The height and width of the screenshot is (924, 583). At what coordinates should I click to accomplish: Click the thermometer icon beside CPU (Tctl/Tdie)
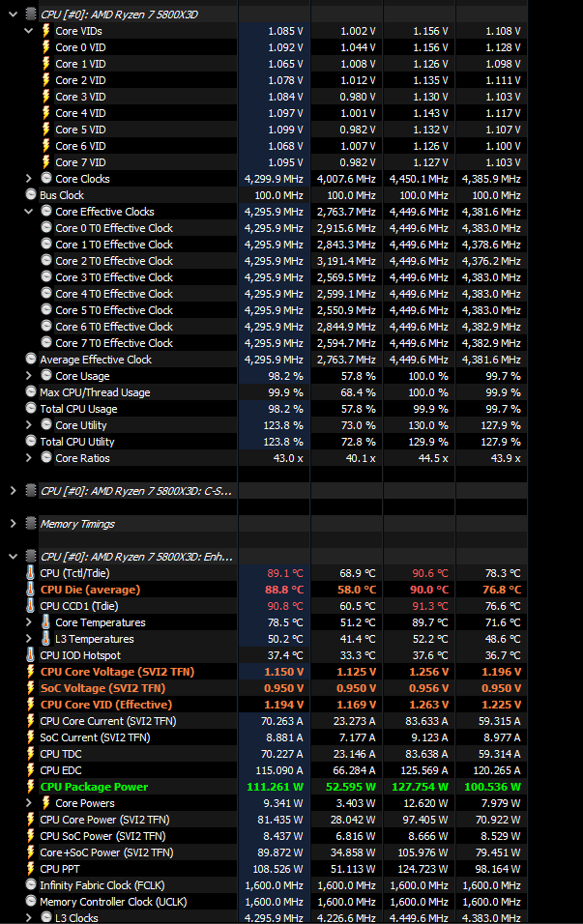(31, 573)
